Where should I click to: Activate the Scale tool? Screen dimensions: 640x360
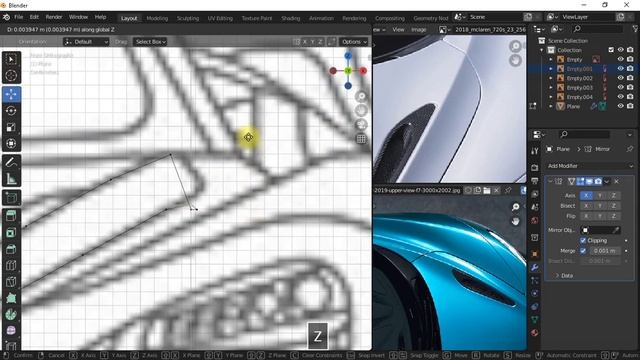(11, 127)
